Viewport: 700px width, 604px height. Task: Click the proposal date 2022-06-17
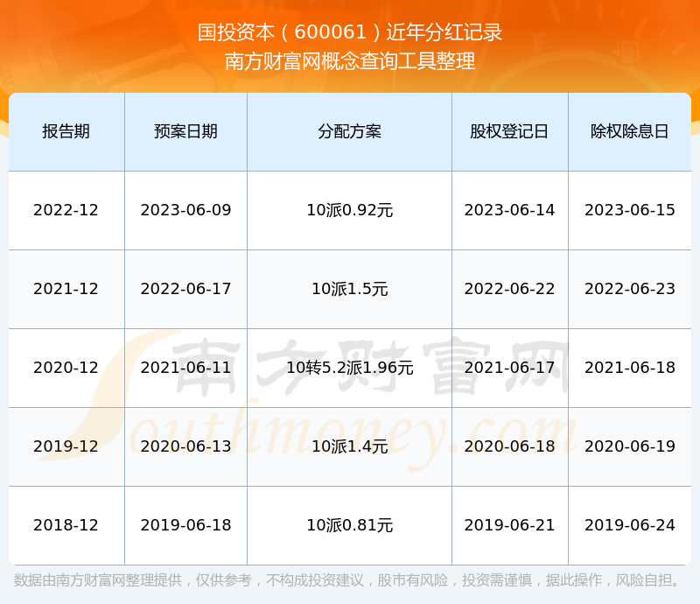click(x=185, y=289)
